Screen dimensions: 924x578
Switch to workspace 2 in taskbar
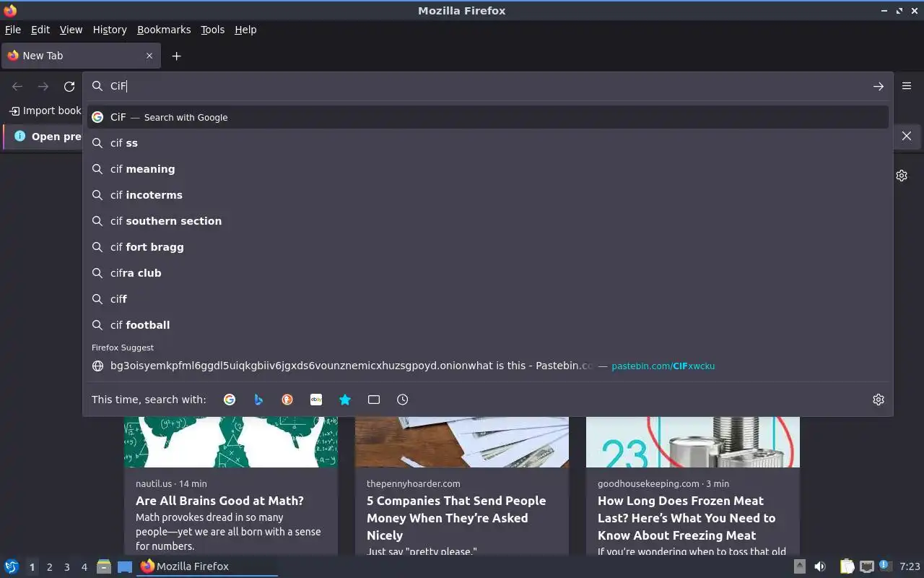49,567
